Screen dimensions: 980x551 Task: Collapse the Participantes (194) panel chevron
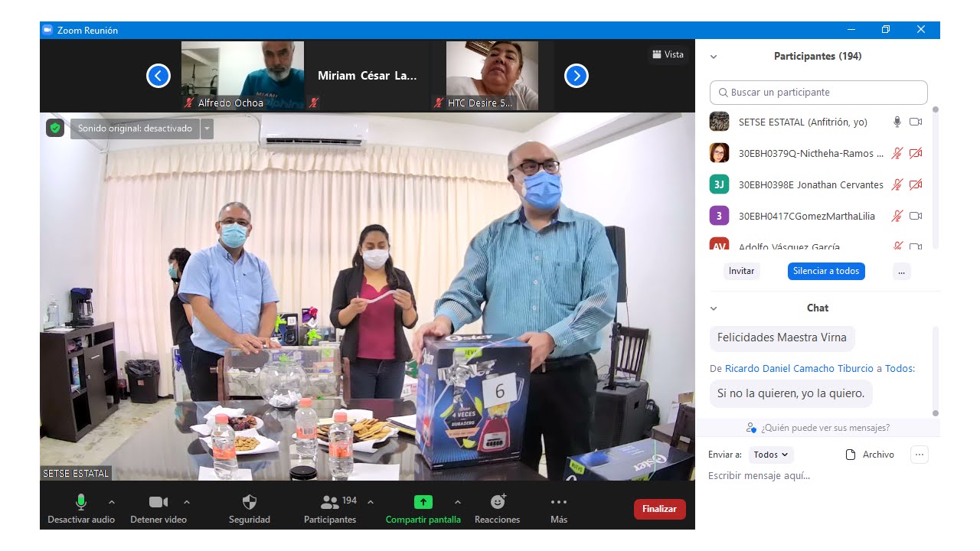[714, 57]
